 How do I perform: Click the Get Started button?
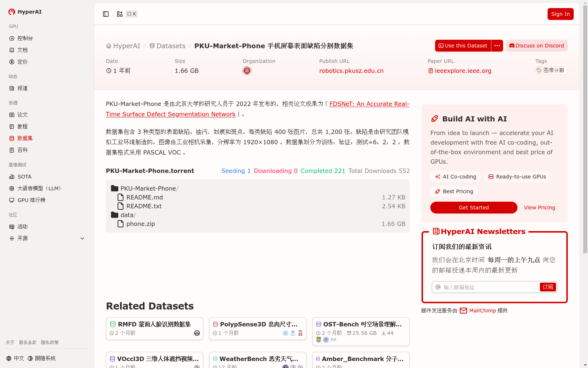click(x=474, y=208)
